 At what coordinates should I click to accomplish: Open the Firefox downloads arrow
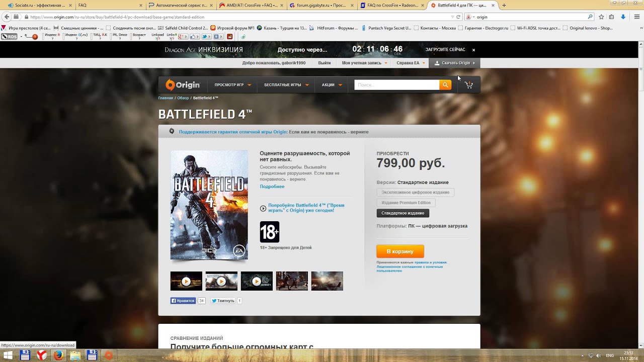(623, 17)
